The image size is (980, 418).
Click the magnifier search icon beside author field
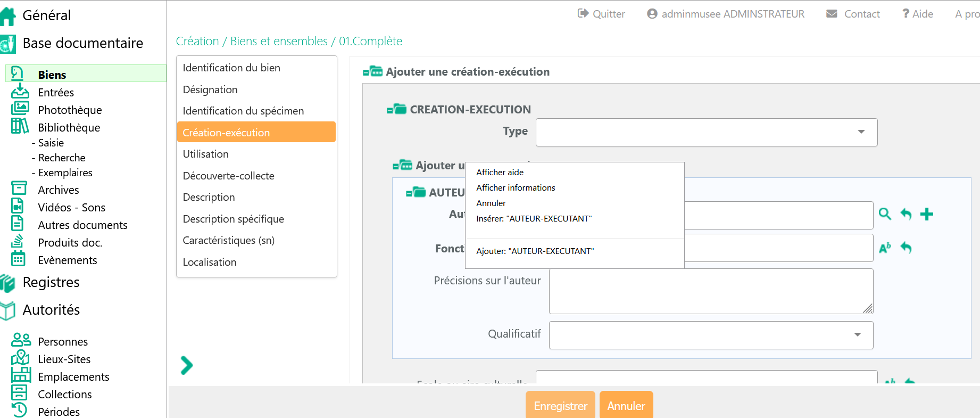point(885,214)
